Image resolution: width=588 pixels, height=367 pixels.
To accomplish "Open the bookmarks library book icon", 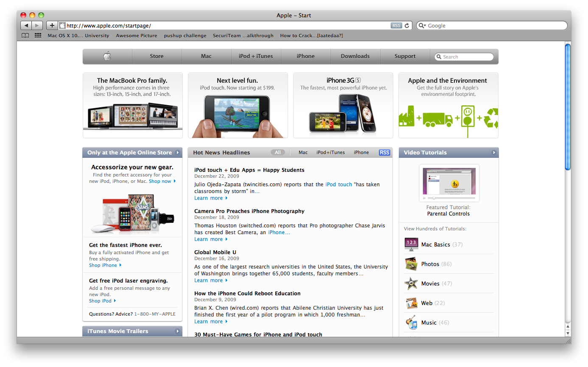I will click(25, 36).
